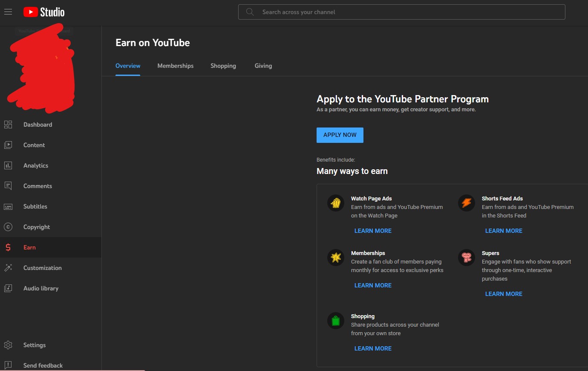Viewport: 588px width, 371px height.
Task: Click the Memberships card title text
Action: tap(368, 253)
